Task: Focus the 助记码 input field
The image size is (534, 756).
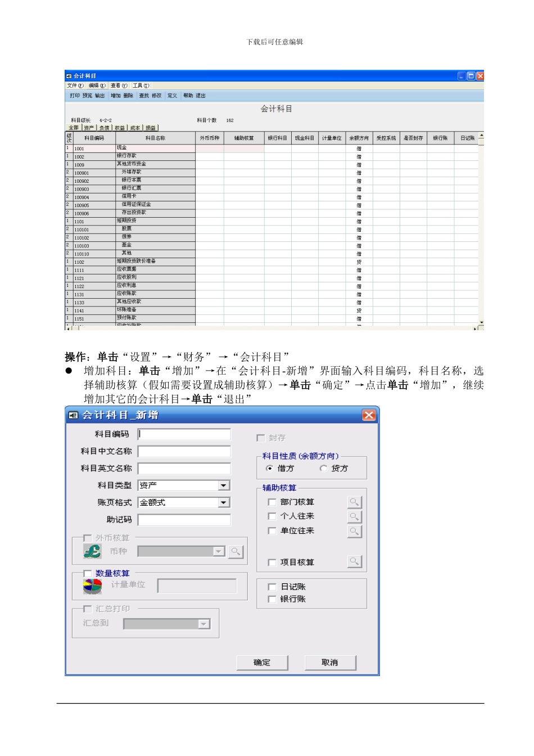Action: pos(184,520)
